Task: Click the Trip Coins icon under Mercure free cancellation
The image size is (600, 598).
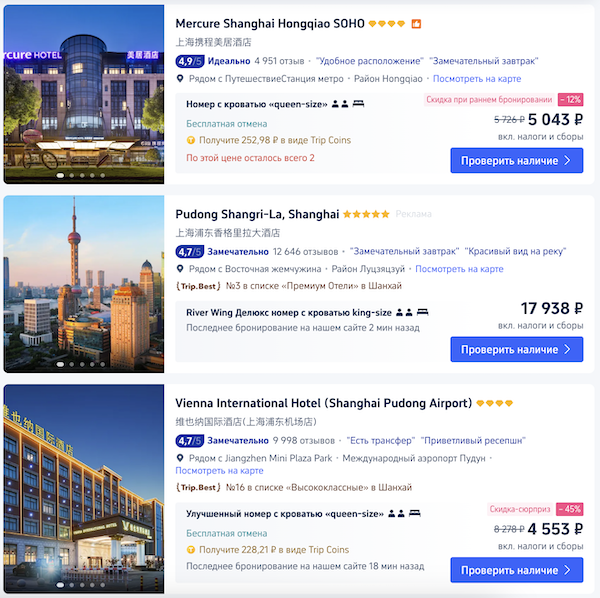Action: point(191,140)
